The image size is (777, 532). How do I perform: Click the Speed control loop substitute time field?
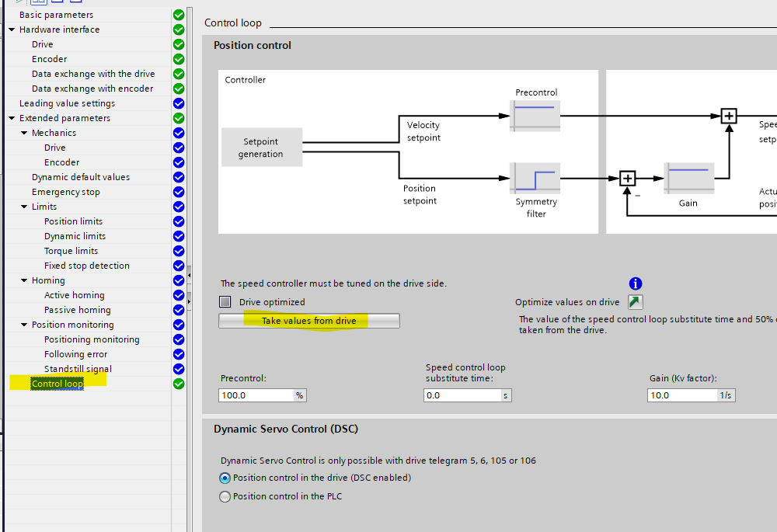(462, 395)
